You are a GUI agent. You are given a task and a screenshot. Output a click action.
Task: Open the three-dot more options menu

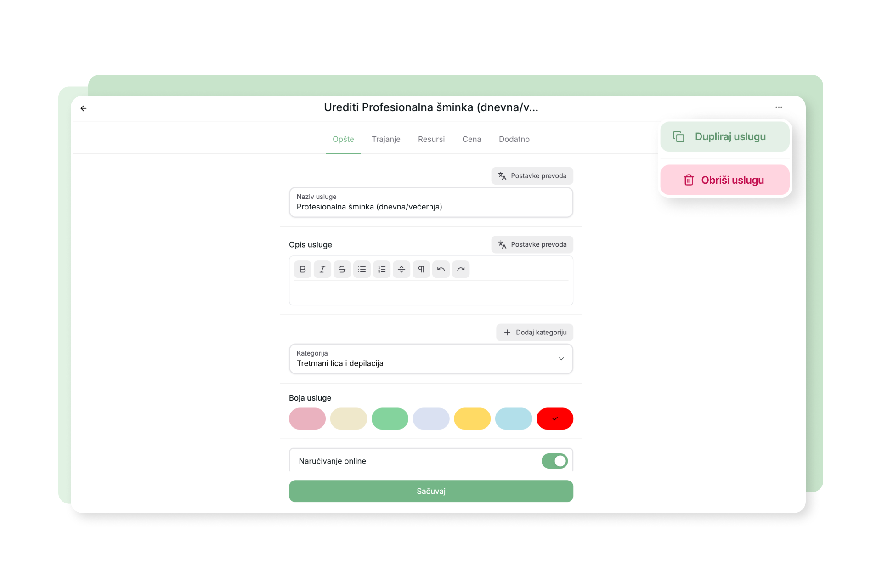[x=779, y=107]
